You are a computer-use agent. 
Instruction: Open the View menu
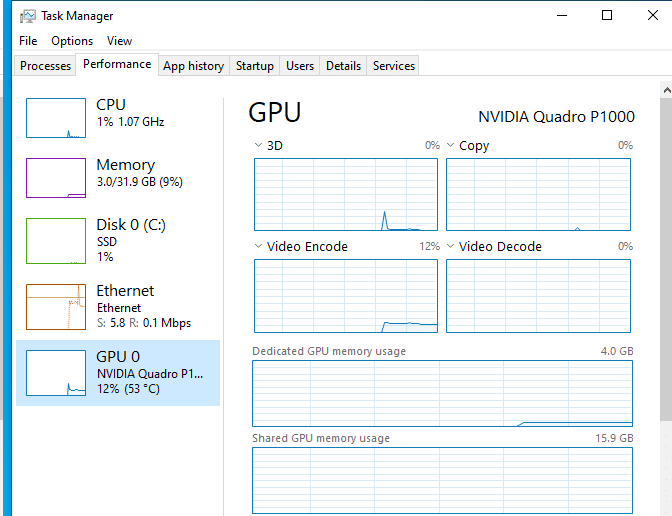119,41
